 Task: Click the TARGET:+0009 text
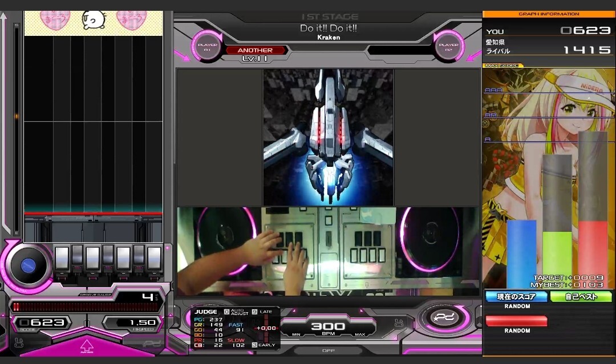click(x=568, y=278)
